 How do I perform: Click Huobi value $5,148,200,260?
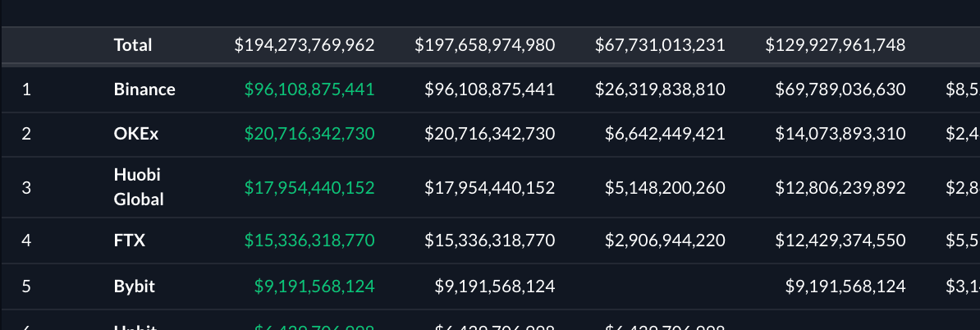point(665,187)
